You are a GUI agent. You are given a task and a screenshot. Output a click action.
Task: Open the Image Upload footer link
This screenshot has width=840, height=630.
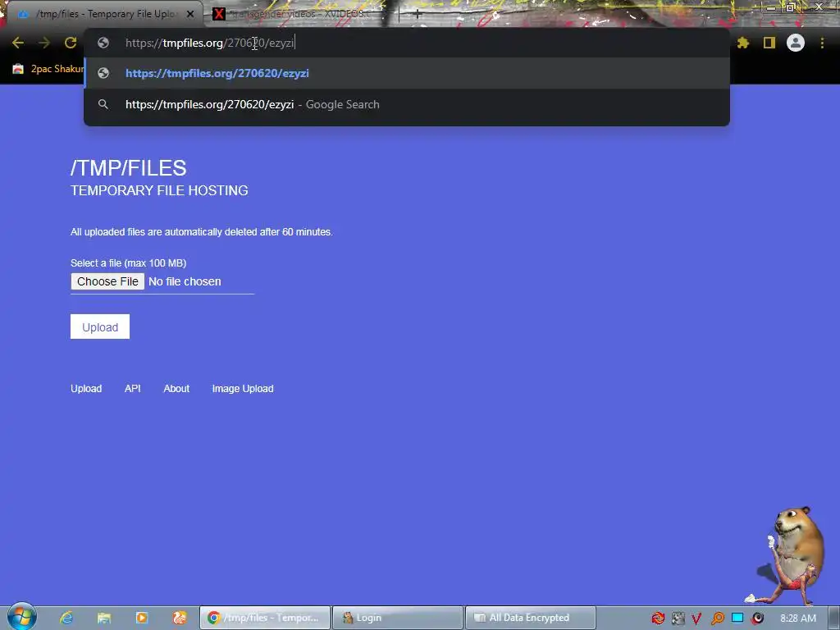pyautogui.click(x=243, y=389)
